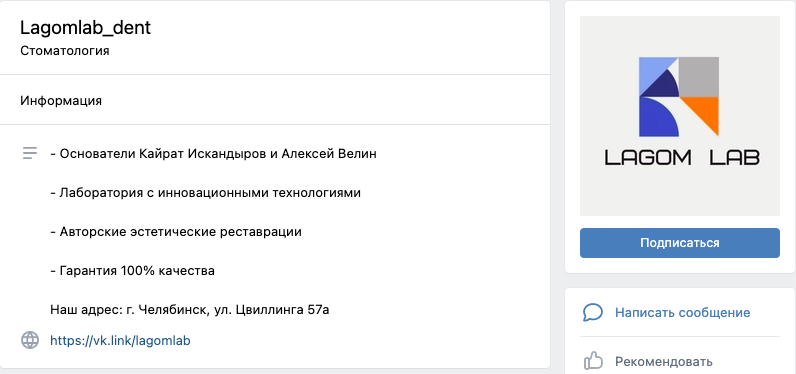Click the blue quarter-circle in logo

655,118
